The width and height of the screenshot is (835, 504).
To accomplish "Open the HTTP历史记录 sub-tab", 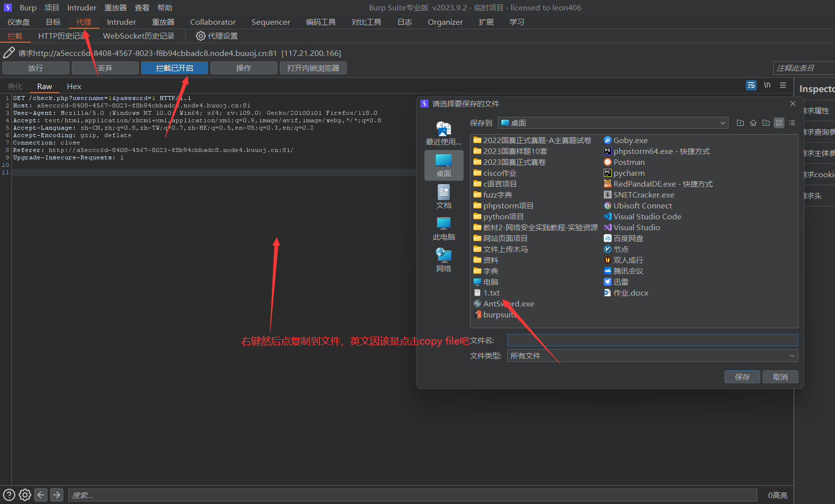I will 62,36.
